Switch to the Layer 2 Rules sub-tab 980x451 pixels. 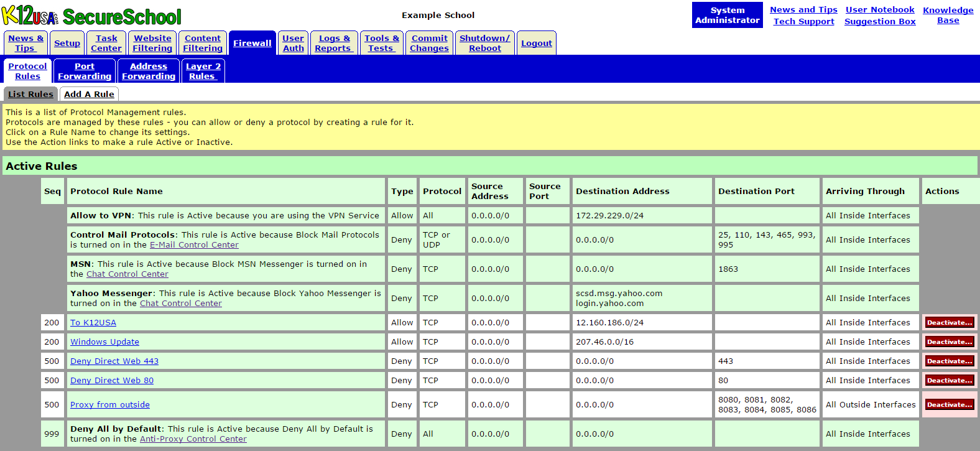coord(203,71)
